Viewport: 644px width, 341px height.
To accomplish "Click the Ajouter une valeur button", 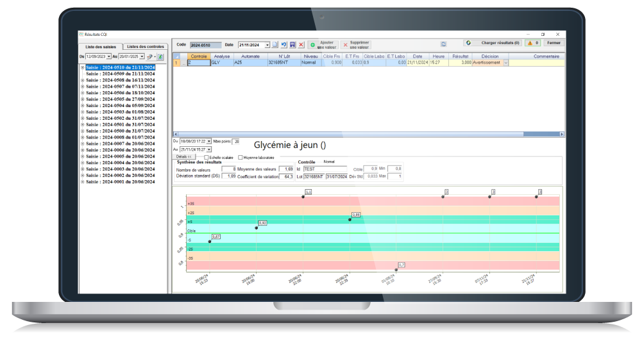I will (x=322, y=45).
